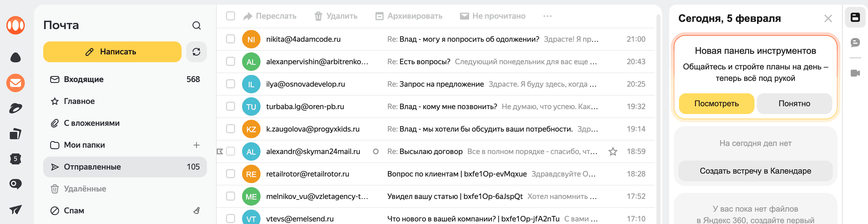Open the video camera icon in right rail
The width and height of the screenshot is (868, 224).
pos(855,73)
